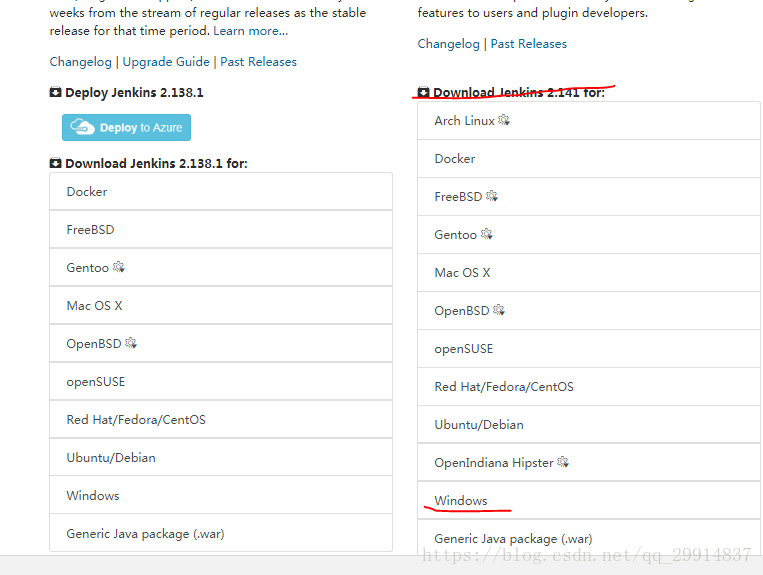Select openSUSE under Jenkins 2.138.1
This screenshot has width=763, height=575.
pos(221,381)
